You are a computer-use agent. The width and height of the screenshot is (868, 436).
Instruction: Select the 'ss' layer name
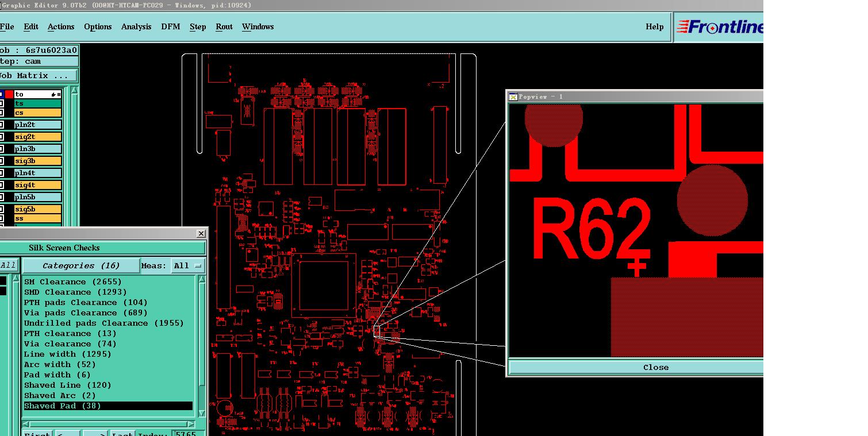(x=38, y=218)
